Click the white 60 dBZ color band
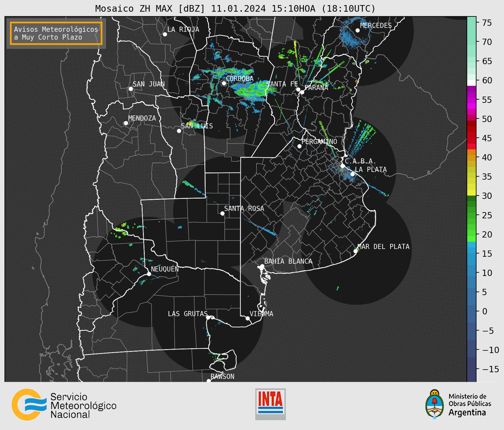504x430 pixels. coord(471,83)
